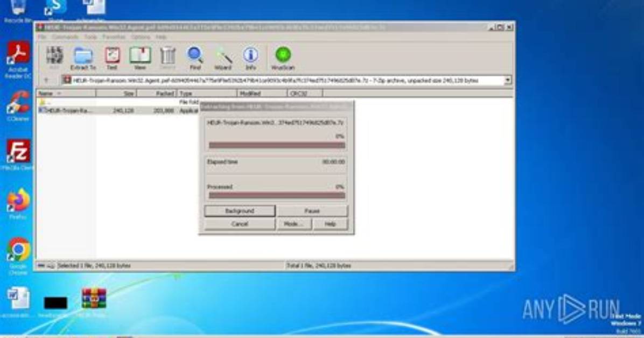Click the Processed total progress bar

(277, 195)
